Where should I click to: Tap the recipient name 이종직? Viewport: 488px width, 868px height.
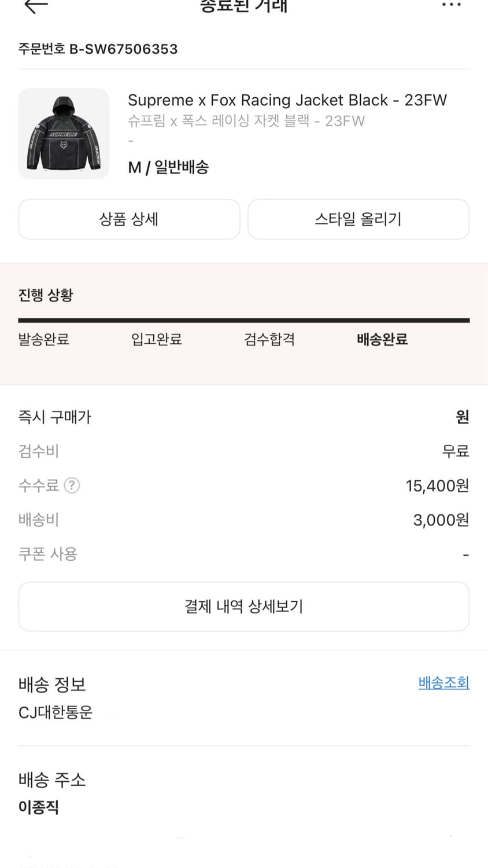39,807
